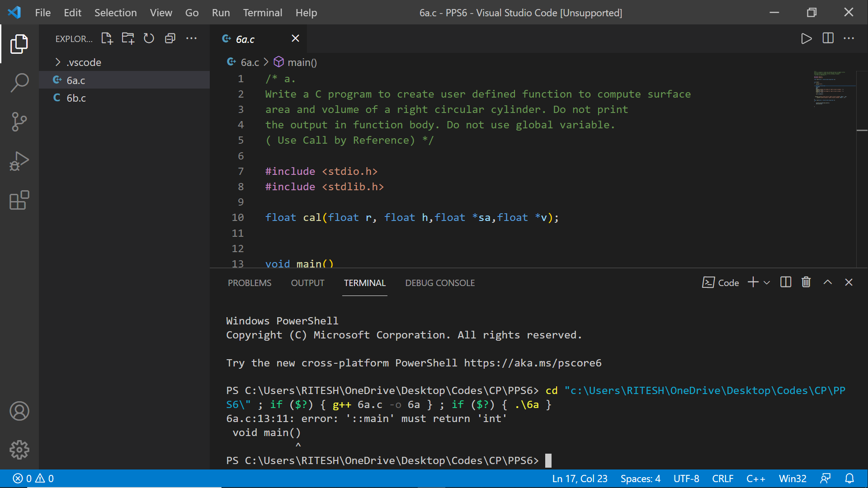
Task: Switch to the DEBUG CONSOLE tab
Action: (439, 283)
